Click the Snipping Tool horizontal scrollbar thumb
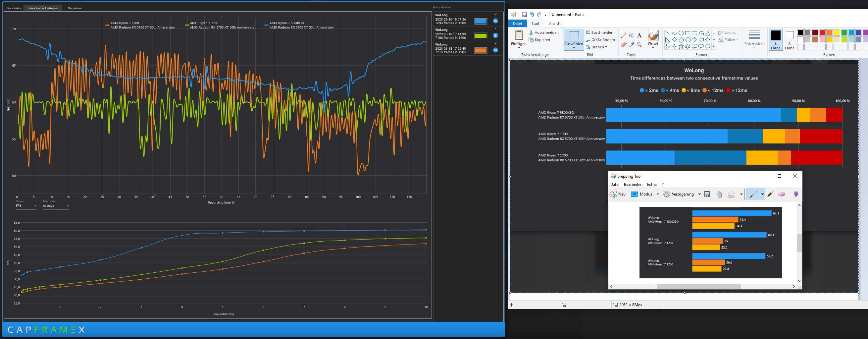Viewport: 868px width, 339px height. tap(698, 286)
